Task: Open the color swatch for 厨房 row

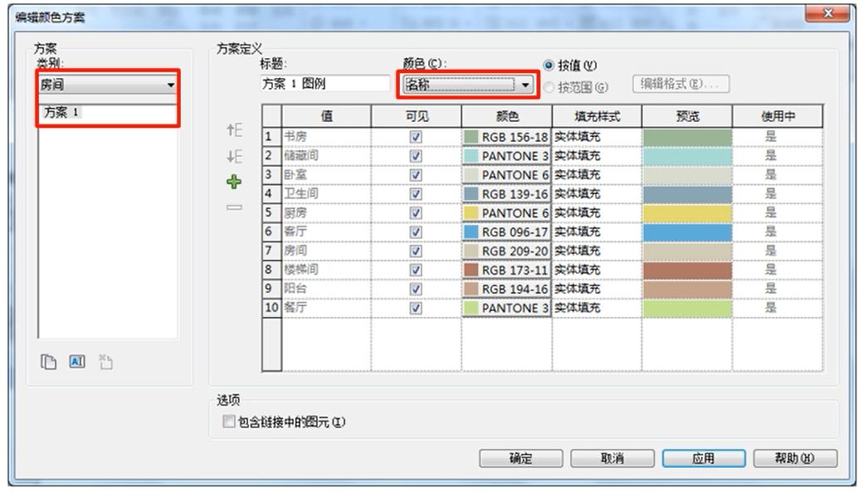Action: (506, 213)
